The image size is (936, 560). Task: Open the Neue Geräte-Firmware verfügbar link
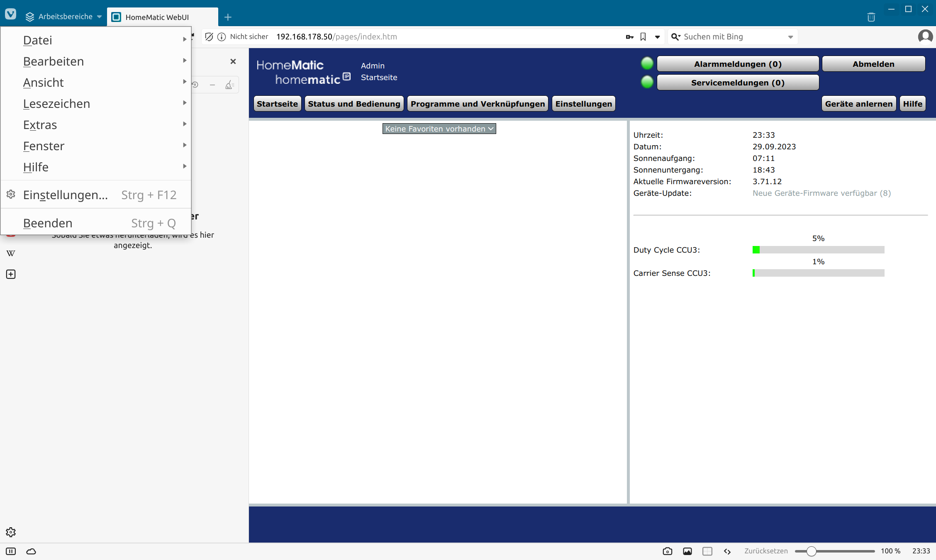821,193
